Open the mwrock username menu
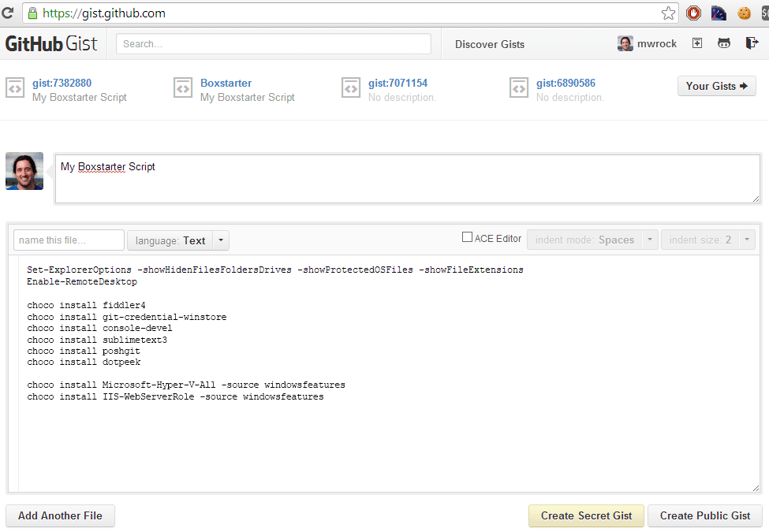 (657, 44)
